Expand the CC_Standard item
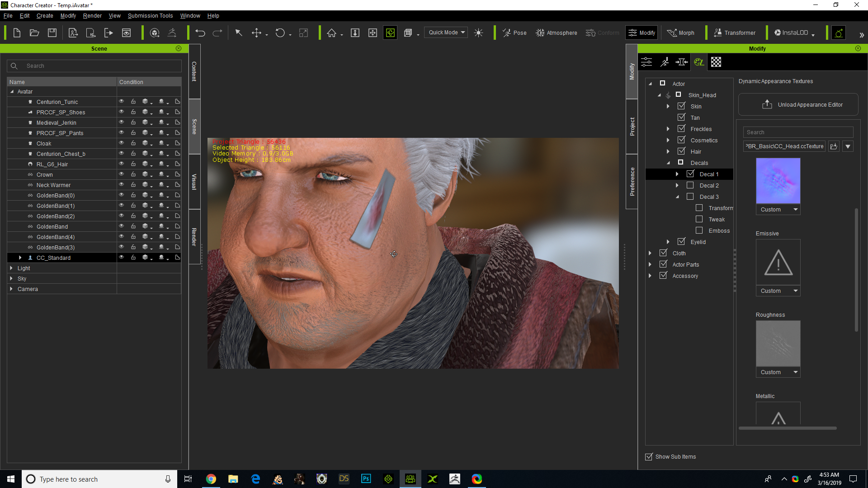Viewport: 868px width, 488px height. click(20, 258)
